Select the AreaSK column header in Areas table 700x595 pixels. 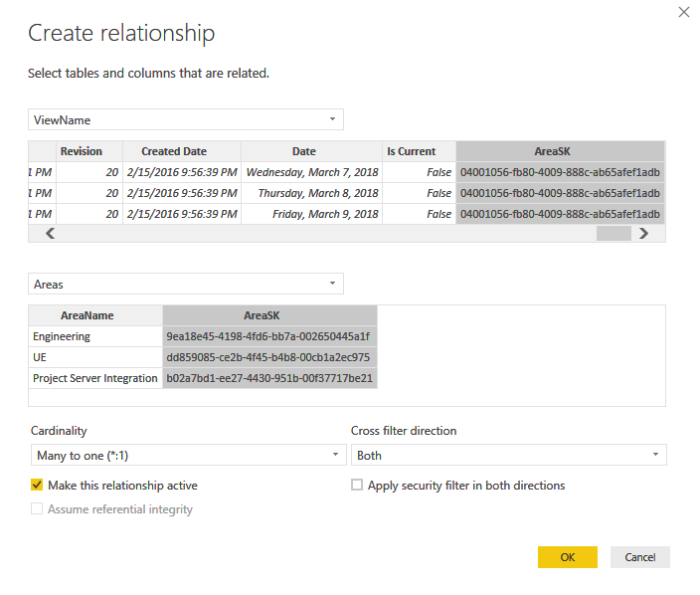[x=269, y=315]
